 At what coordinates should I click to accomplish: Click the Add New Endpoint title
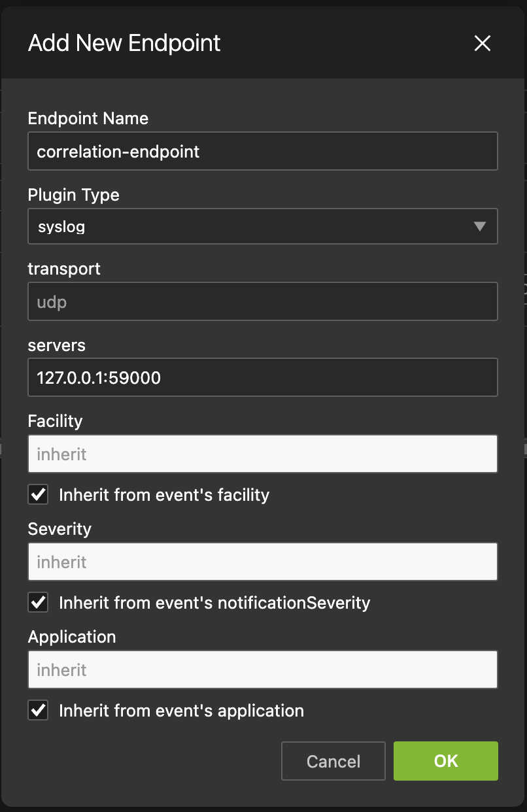pyautogui.click(x=124, y=44)
